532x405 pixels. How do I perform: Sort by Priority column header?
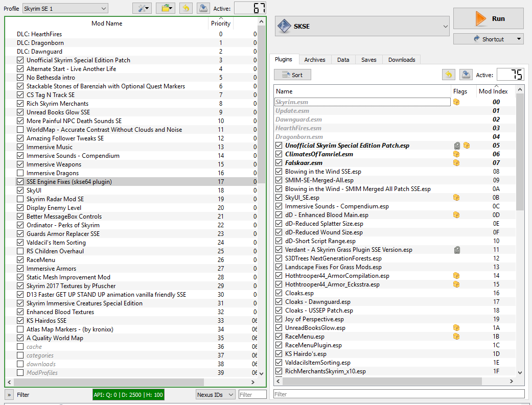221,23
